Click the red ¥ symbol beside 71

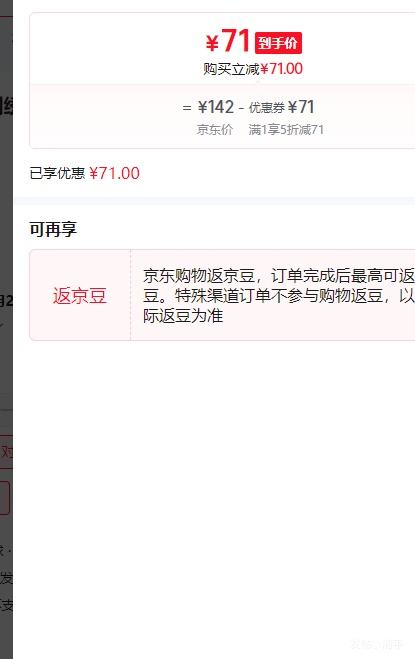212,44
